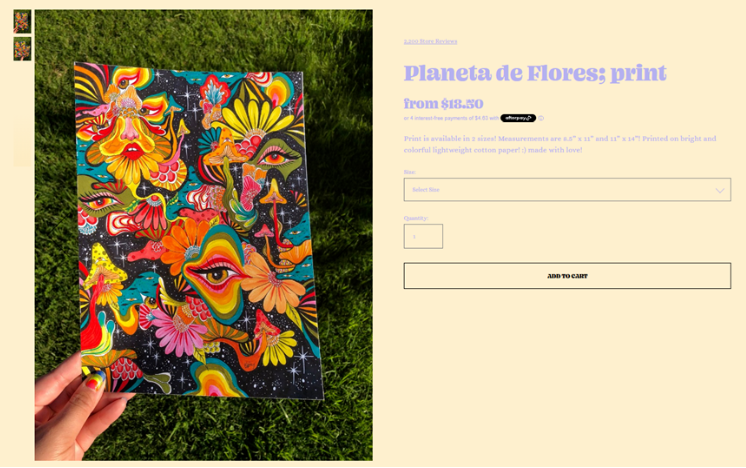This screenshot has height=468, width=746.
Task: Focus the Quantity input box
Action: pyautogui.click(x=423, y=236)
